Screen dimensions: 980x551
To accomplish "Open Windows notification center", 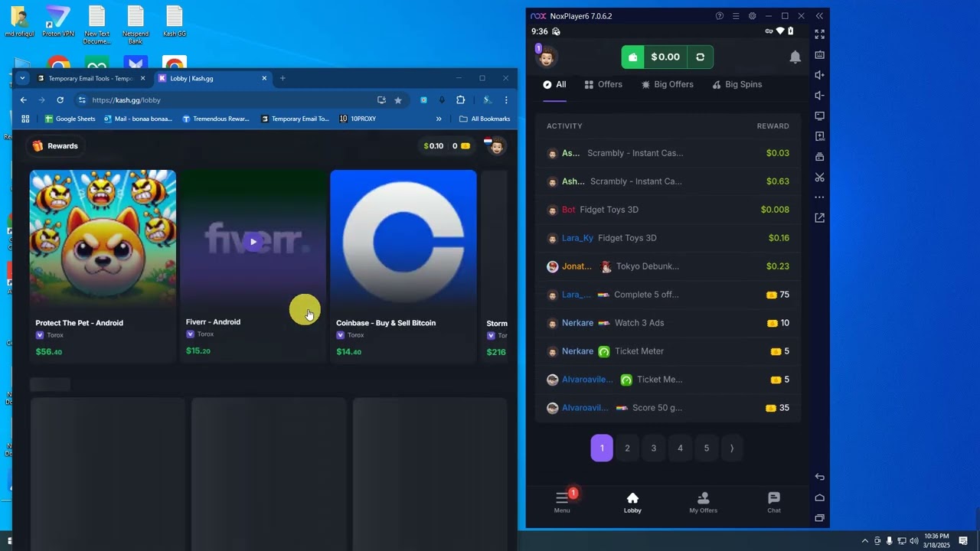I will point(963,541).
